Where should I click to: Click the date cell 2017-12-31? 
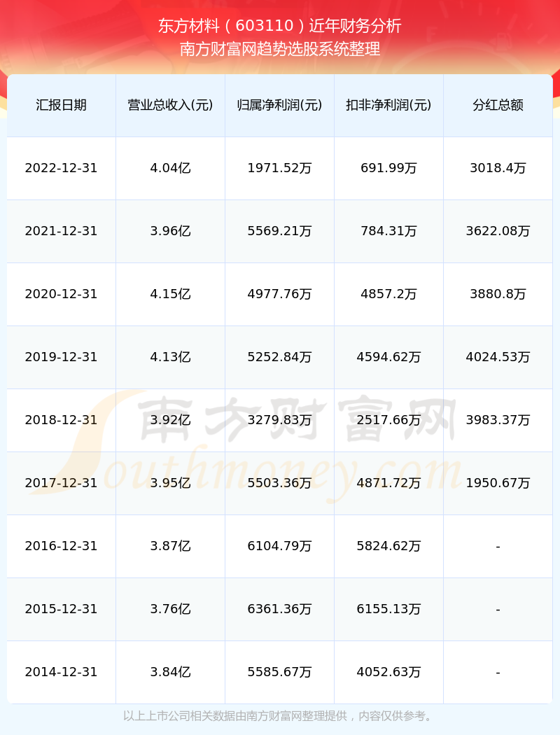tap(62, 483)
